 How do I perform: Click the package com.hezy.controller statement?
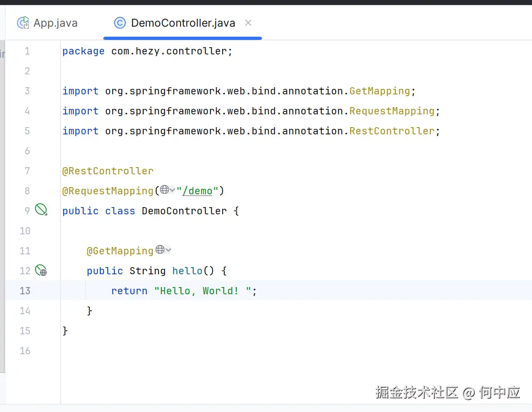(x=147, y=51)
